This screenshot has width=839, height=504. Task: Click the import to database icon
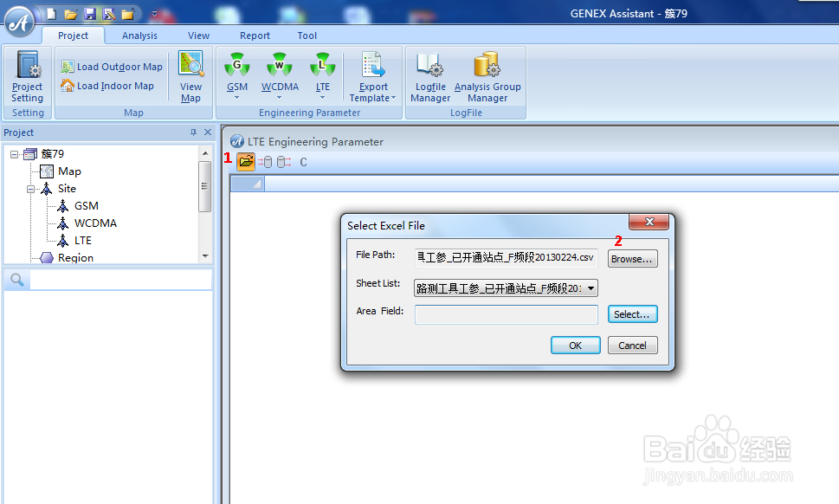pyautogui.click(x=265, y=162)
